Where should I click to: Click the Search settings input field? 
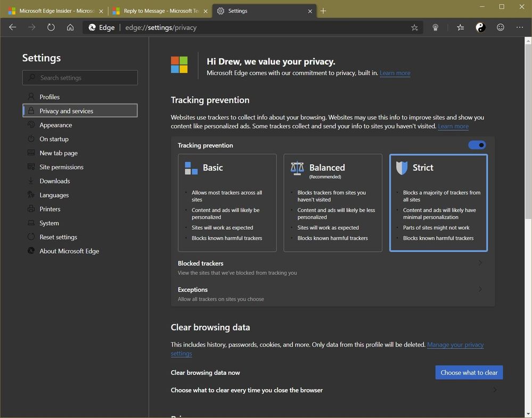80,78
